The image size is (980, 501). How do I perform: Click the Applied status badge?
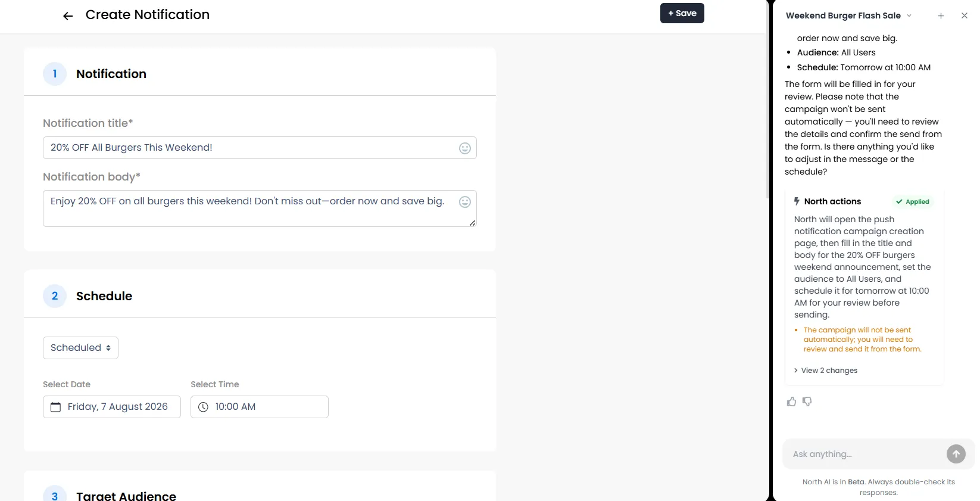[913, 202]
